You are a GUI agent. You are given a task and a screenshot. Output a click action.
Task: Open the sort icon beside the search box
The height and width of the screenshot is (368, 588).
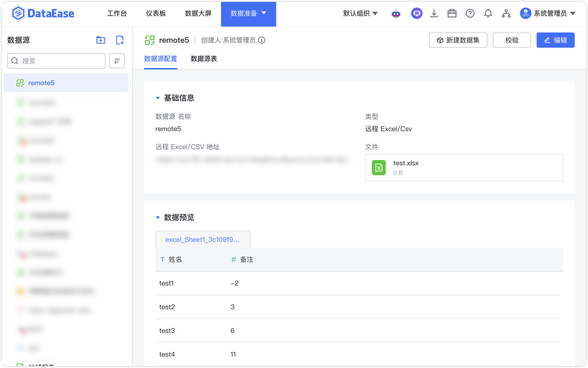point(117,61)
